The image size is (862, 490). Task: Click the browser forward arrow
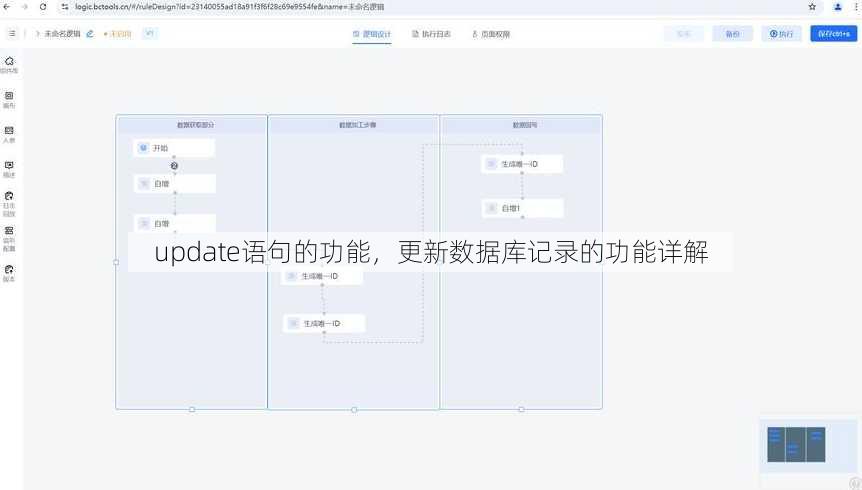point(25,7)
